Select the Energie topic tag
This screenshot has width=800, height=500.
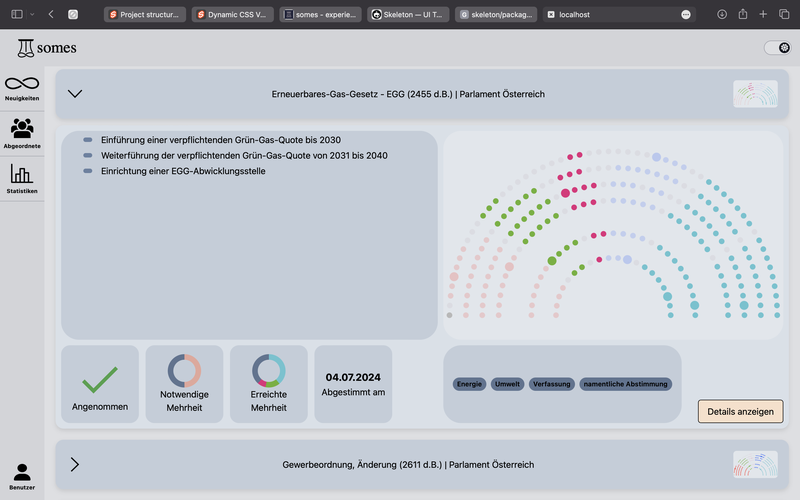469,384
